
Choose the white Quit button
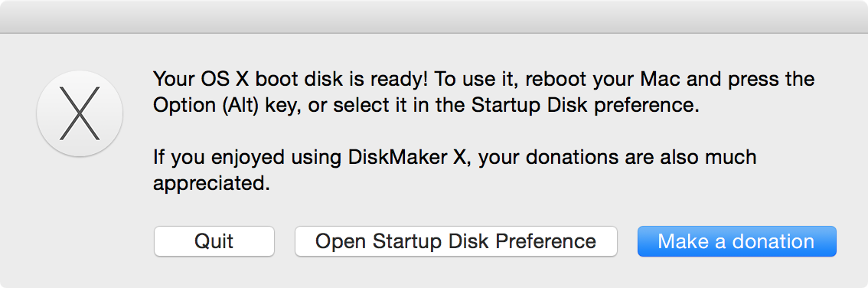pos(214,241)
